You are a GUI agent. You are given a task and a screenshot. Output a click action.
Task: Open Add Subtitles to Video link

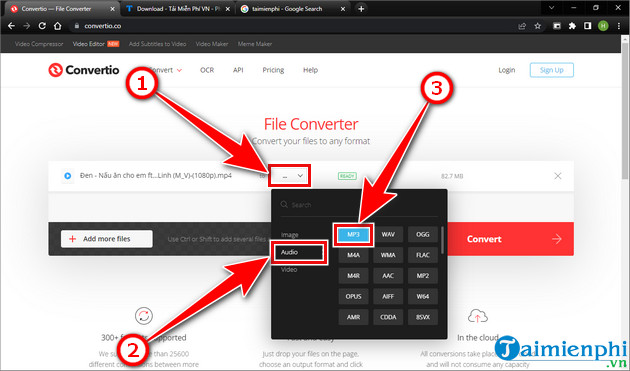(x=158, y=44)
